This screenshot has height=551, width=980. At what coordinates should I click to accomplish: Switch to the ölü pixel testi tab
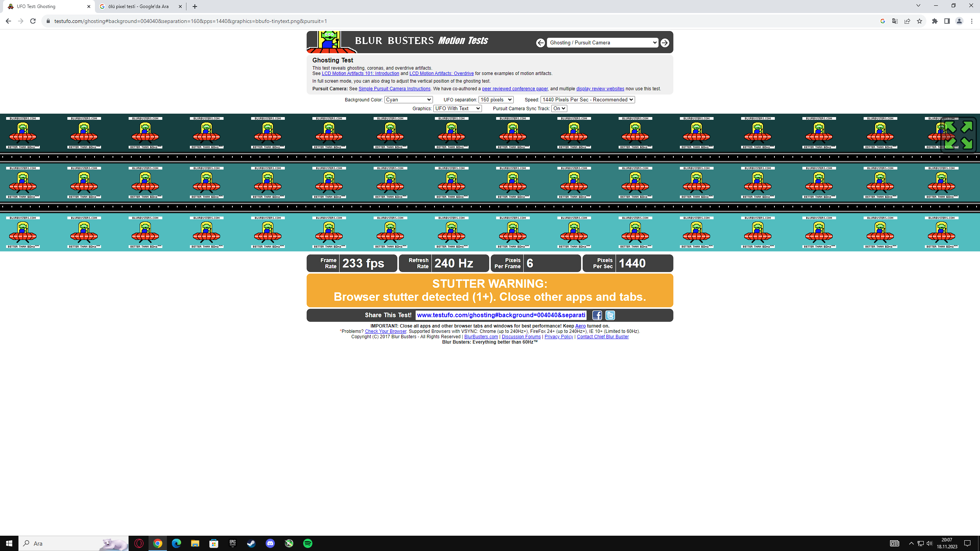[x=140, y=7]
